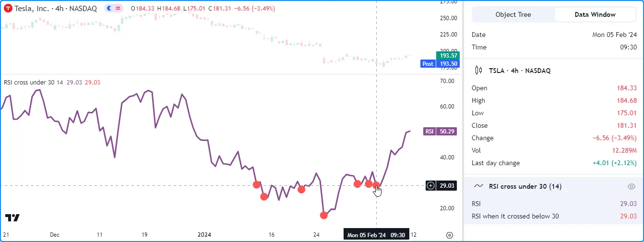Click the candlestick icon next to TSLA

pos(478,71)
